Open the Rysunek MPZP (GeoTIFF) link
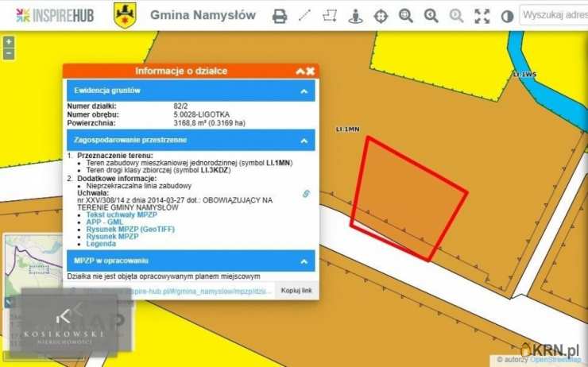This screenshot has width=588, height=367. (130, 229)
